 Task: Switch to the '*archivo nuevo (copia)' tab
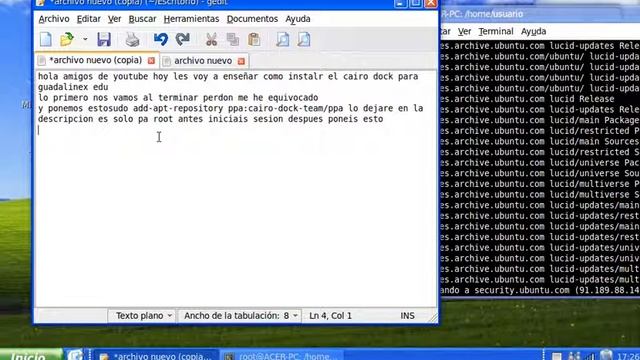tap(95, 60)
